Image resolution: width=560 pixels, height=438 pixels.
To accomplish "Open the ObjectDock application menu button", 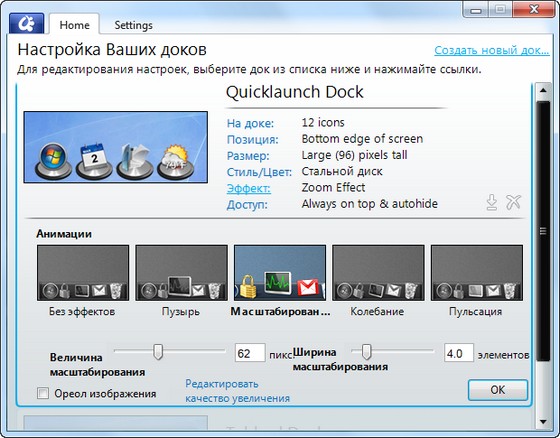I will (x=26, y=24).
